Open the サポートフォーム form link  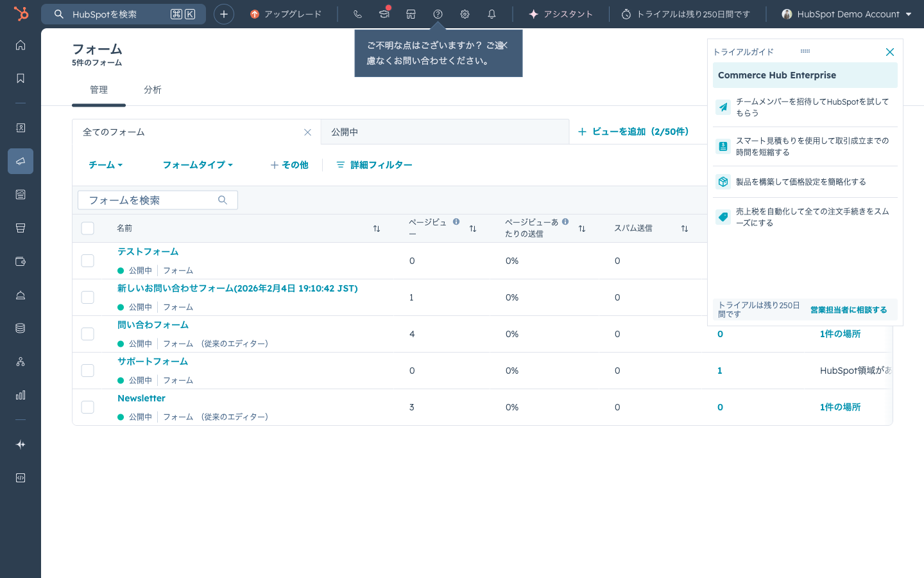point(153,362)
